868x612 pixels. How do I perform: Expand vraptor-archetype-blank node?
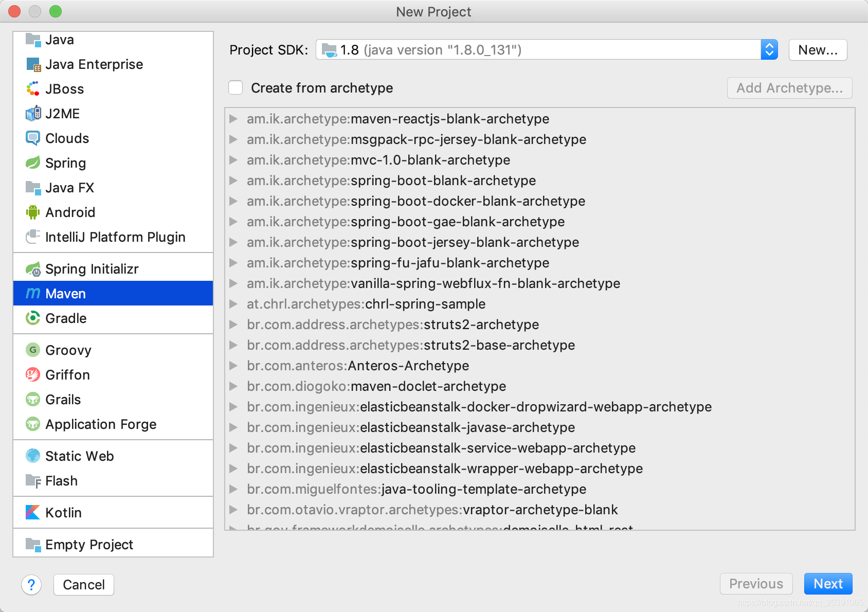[233, 510]
